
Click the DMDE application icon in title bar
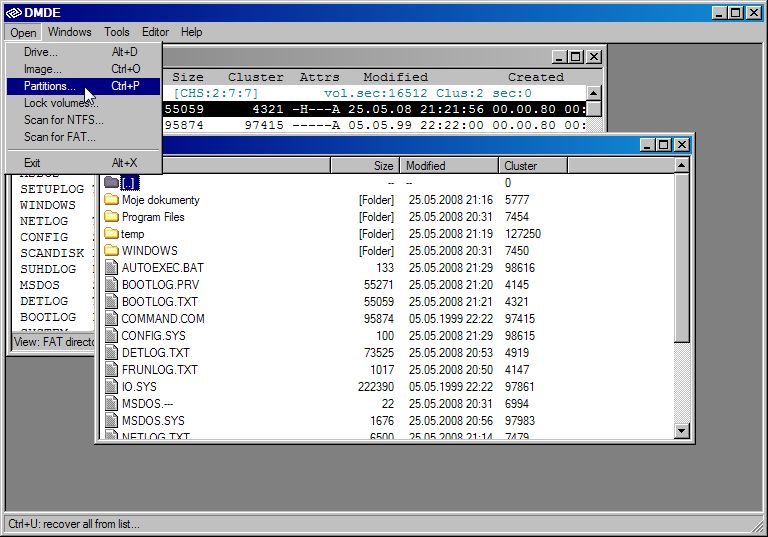[x=14, y=13]
